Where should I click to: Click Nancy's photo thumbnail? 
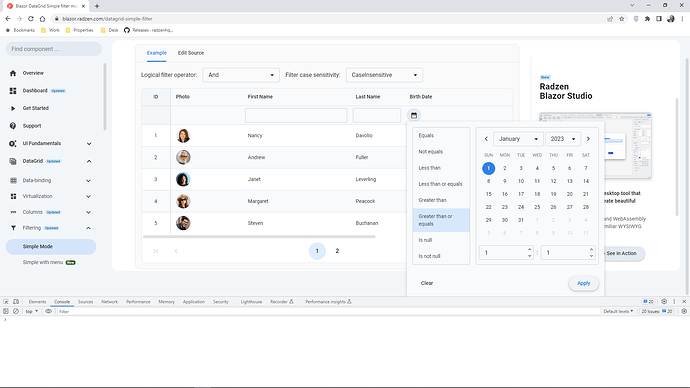[x=183, y=135]
